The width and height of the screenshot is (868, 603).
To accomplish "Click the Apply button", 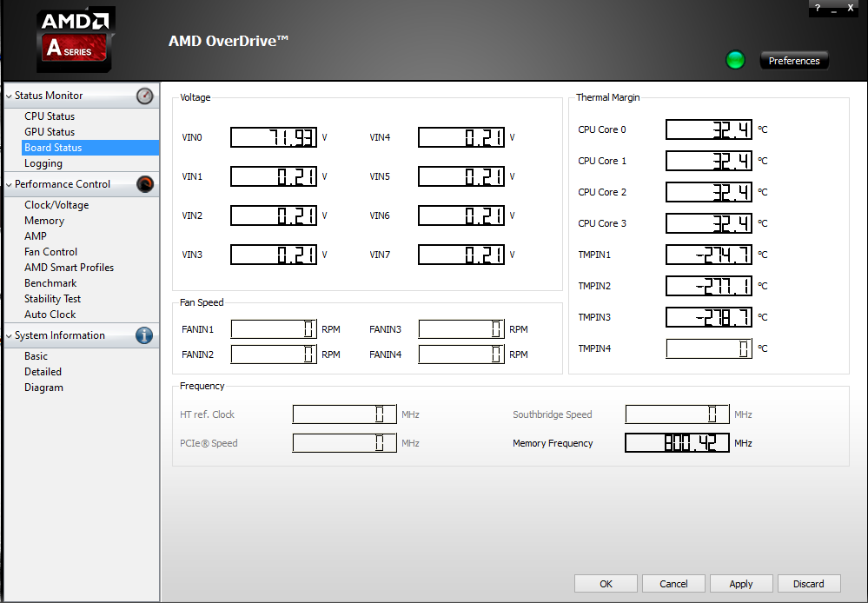I will coord(740,584).
